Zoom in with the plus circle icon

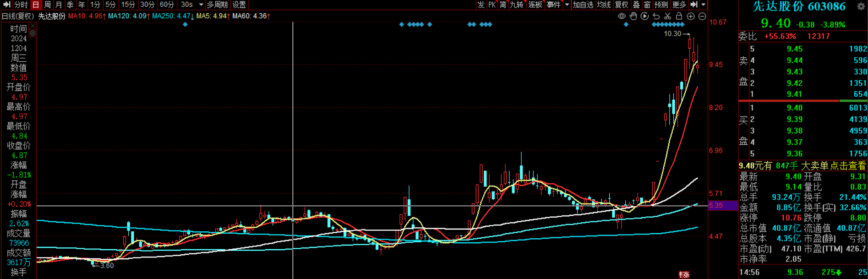click(691, 16)
